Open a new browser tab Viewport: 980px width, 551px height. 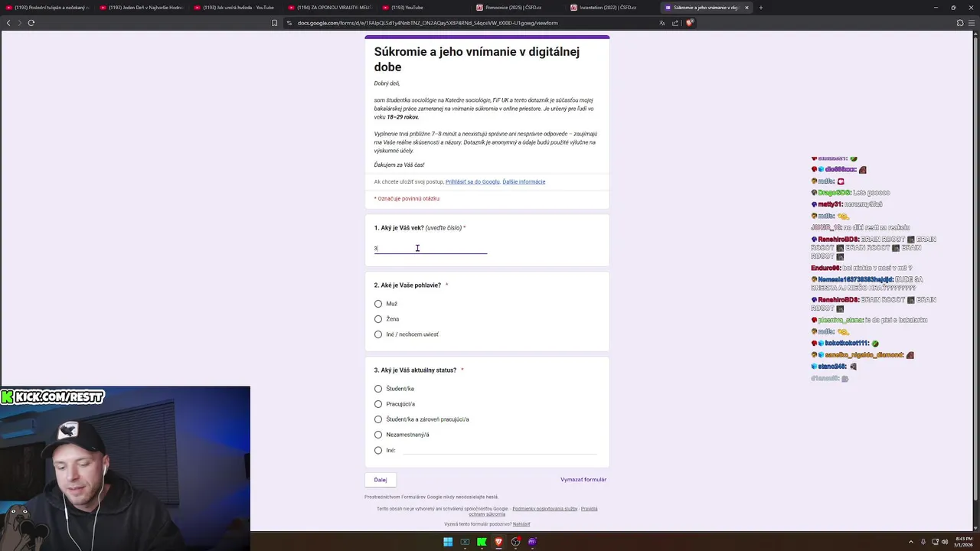(x=760, y=8)
